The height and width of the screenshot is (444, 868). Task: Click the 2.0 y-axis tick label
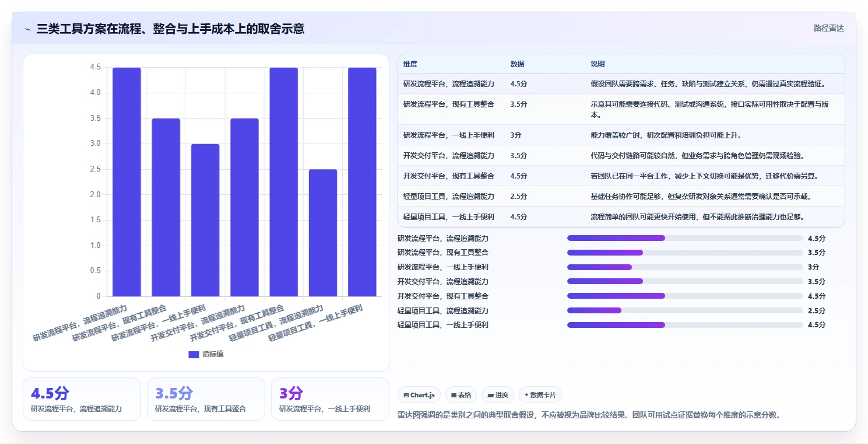pyautogui.click(x=95, y=195)
